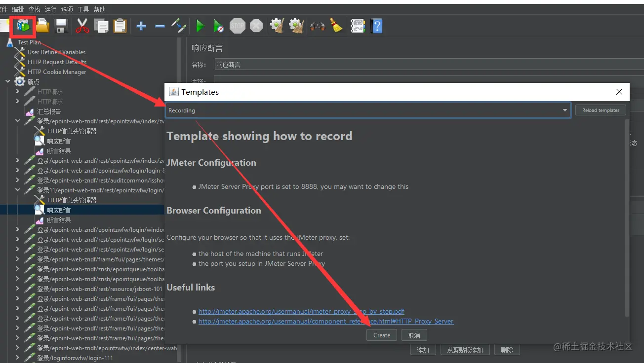The width and height of the screenshot is (644, 363).
Task: Click Start-no-pauses play icon
Action: point(218,26)
